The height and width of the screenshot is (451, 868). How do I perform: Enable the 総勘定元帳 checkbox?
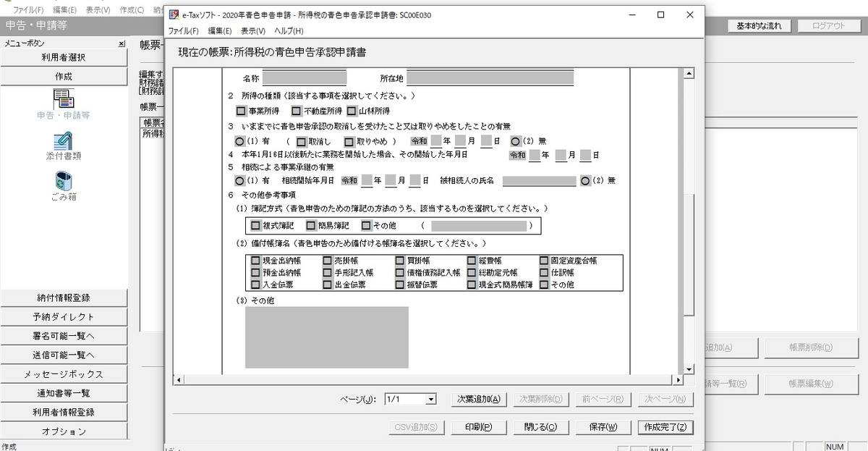point(472,273)
